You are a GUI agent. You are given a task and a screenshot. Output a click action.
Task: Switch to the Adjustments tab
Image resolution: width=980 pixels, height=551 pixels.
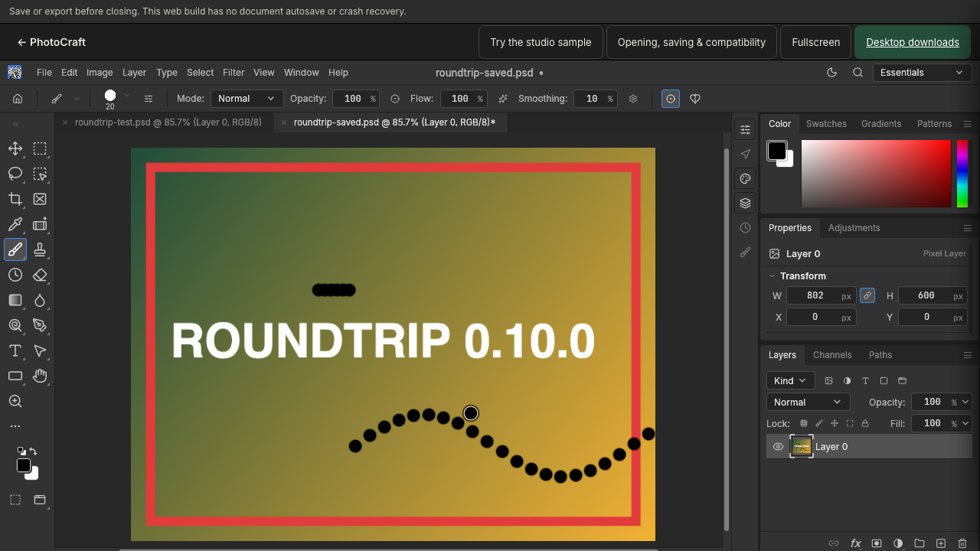pyautogui.click(x=854, y=228)
